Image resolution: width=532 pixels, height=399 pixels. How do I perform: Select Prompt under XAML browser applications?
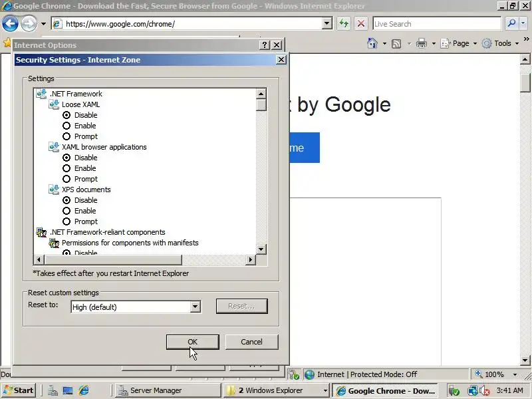pos(66,179)
